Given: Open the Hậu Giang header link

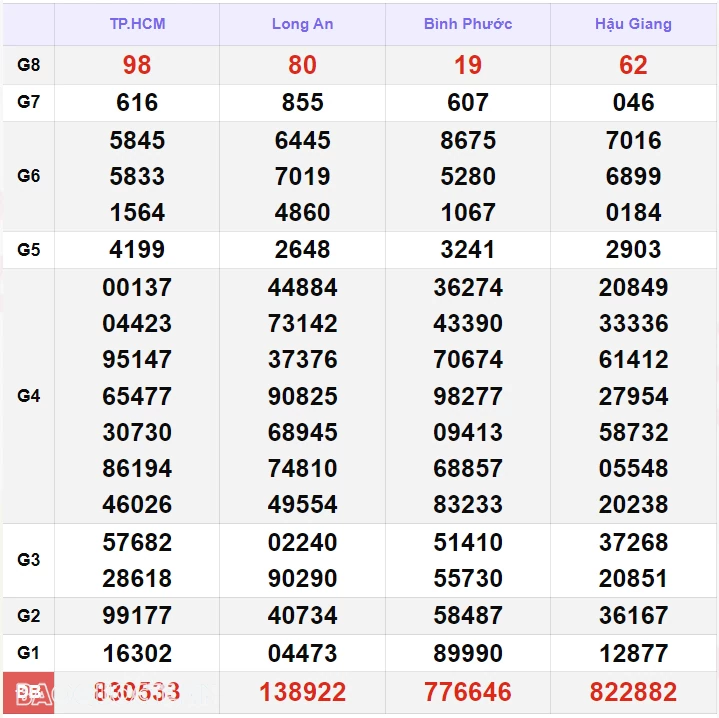Looking at the screenshot, I should [633, 24].
